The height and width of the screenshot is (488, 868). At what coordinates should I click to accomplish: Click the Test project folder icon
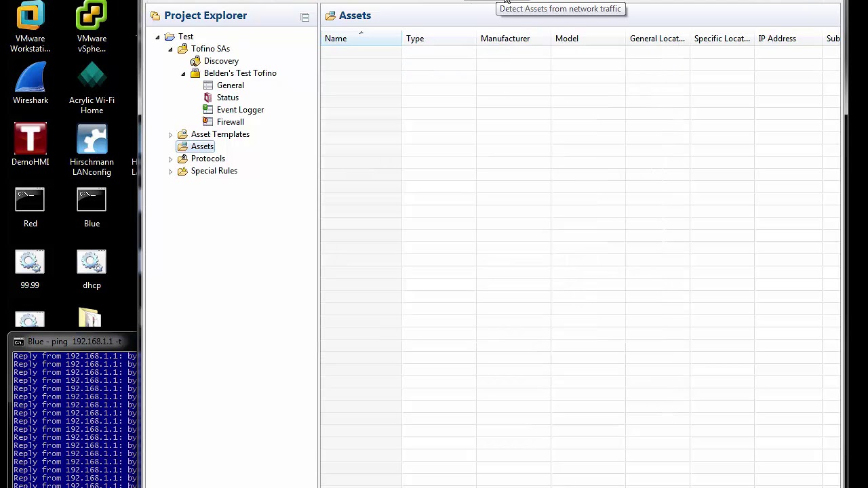(x=170, y=37)
